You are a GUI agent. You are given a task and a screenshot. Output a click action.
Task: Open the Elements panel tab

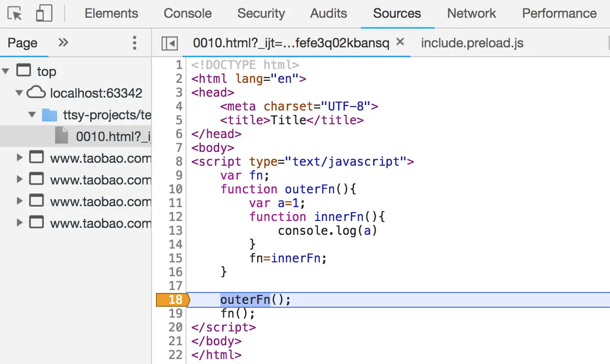click(112, 14)
